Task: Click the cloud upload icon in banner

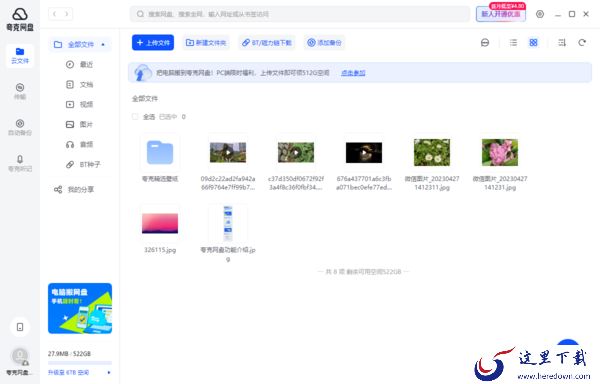Action: coord(143,72)
